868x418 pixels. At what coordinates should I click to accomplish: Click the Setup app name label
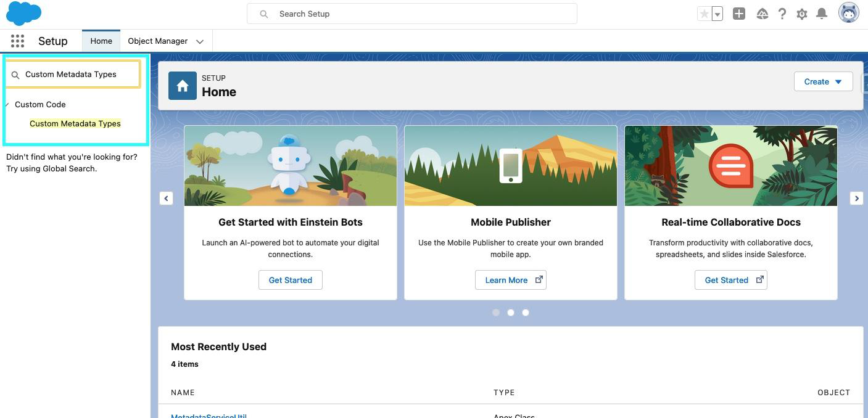tap(53, 41)
